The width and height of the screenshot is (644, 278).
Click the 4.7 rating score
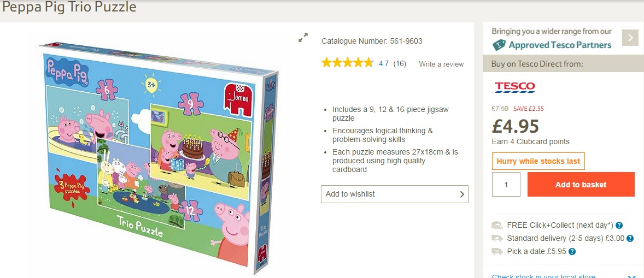(x=384, y=64)
